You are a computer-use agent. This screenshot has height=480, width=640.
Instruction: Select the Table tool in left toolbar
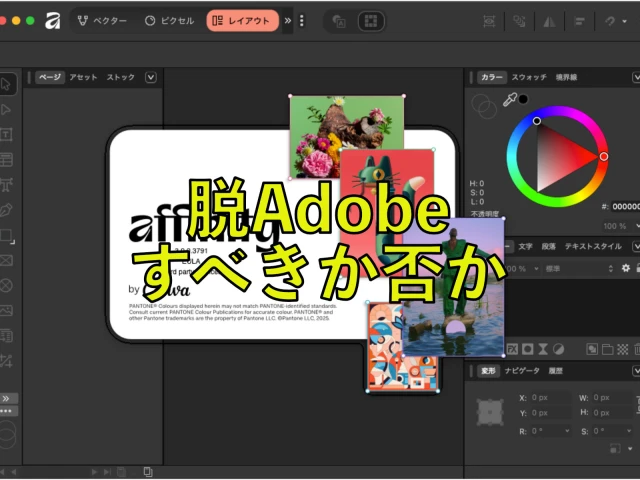point(6,160)
